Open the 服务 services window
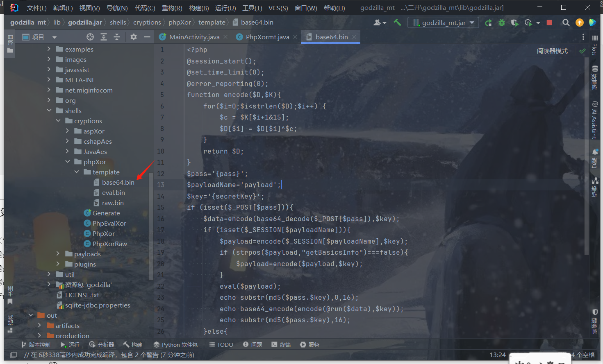This screenshot has width=603, height=364. [x=309, y=345]
